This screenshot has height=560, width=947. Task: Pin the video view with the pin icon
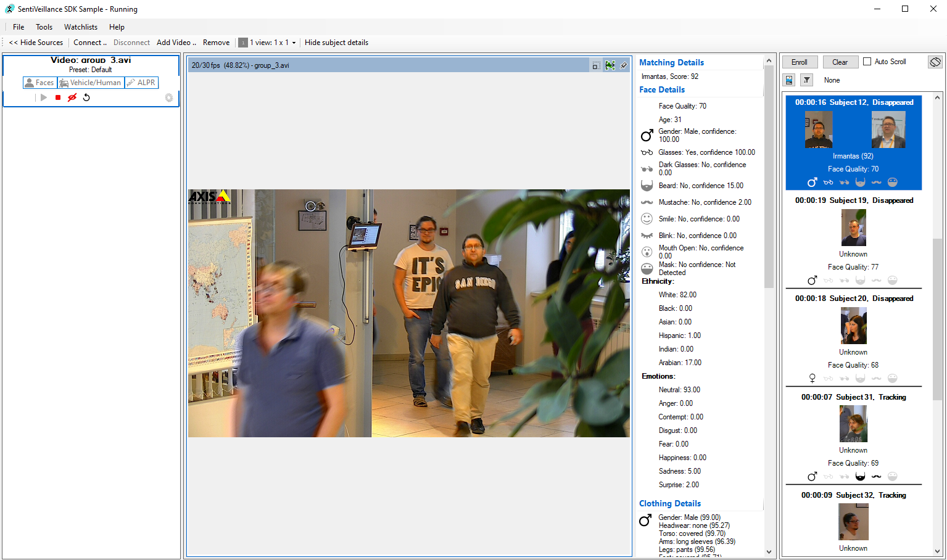[x=624, y=65]
